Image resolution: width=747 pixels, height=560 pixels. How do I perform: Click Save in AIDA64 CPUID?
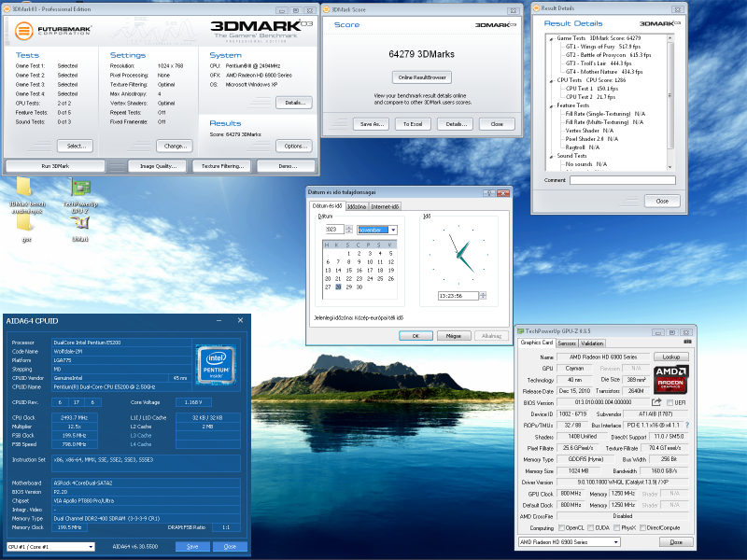192,547
